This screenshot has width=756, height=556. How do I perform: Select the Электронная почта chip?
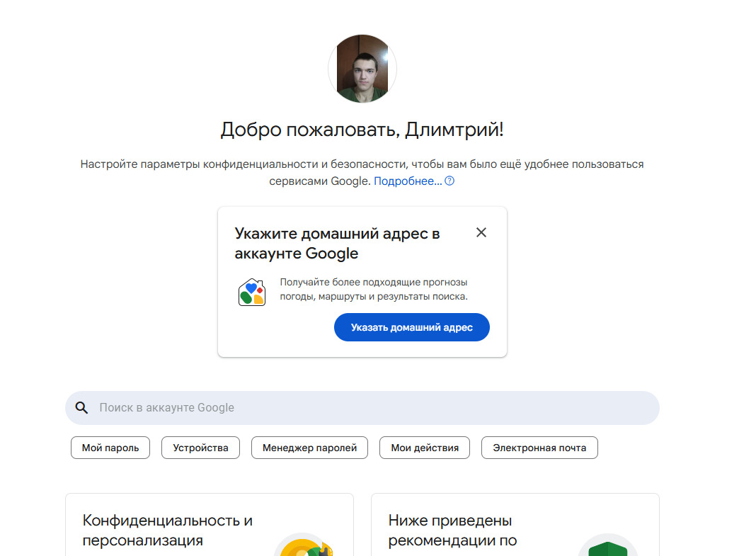pyautogui.click(x=539, y=448)
